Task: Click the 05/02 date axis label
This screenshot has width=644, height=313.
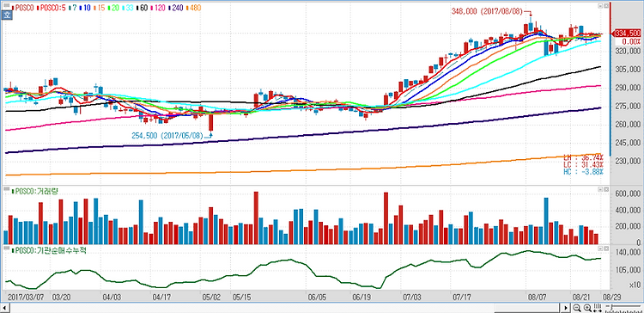Action: (212, 297)
